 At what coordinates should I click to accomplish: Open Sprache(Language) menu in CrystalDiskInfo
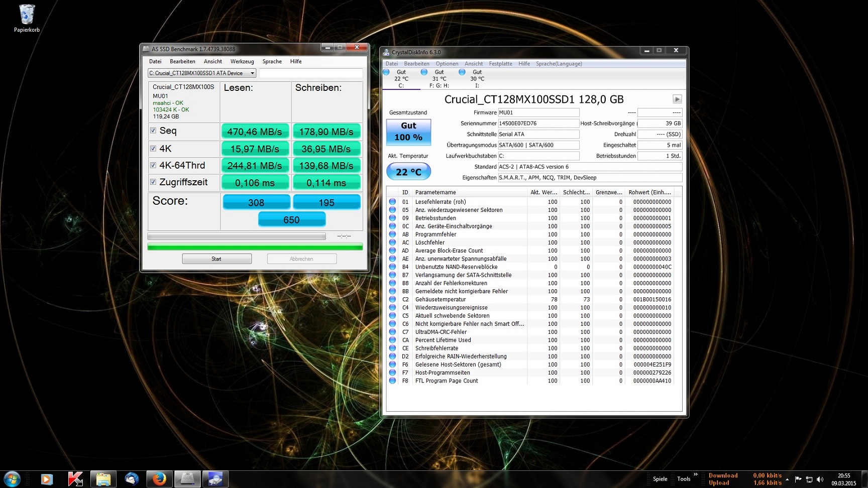click(559, 64)
